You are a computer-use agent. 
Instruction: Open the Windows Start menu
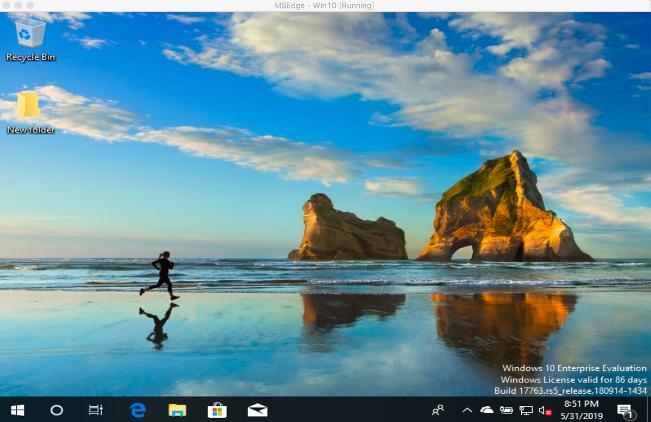tap(17, 410)
